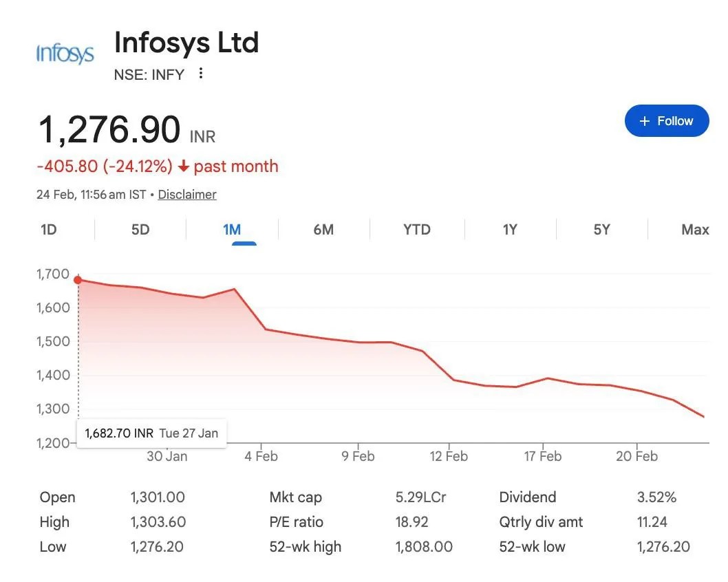Open the 6M chart view

pyautogui.click(x=323, y=229)
